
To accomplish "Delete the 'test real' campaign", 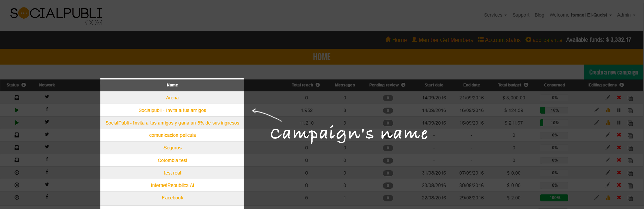I will point(619,173).
